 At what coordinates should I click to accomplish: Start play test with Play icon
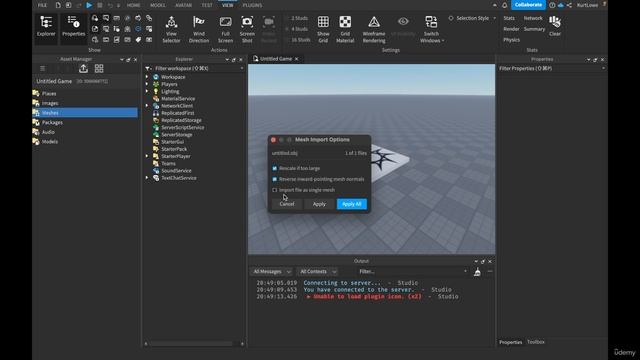(89, 5)
